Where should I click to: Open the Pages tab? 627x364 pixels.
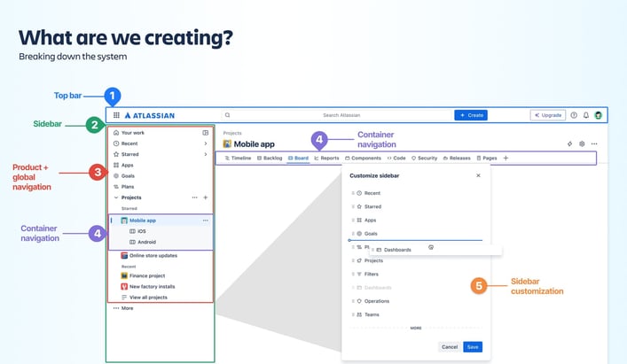[x=487, y=158]
